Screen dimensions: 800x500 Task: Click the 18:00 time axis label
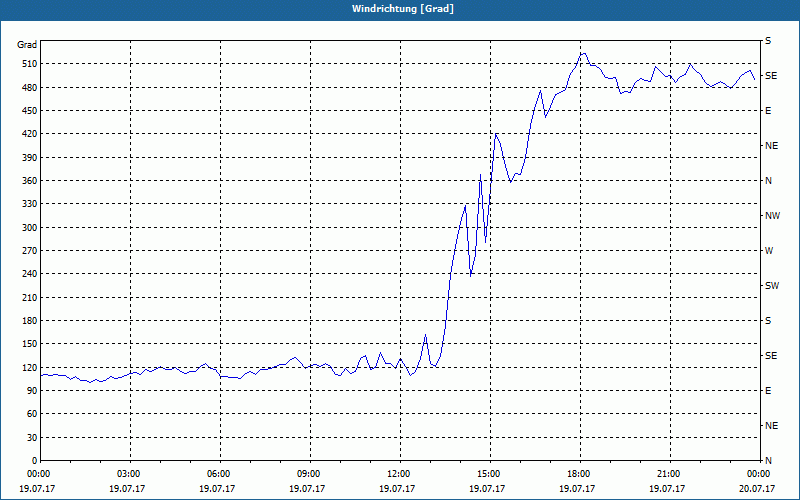(x=580, y=473)
